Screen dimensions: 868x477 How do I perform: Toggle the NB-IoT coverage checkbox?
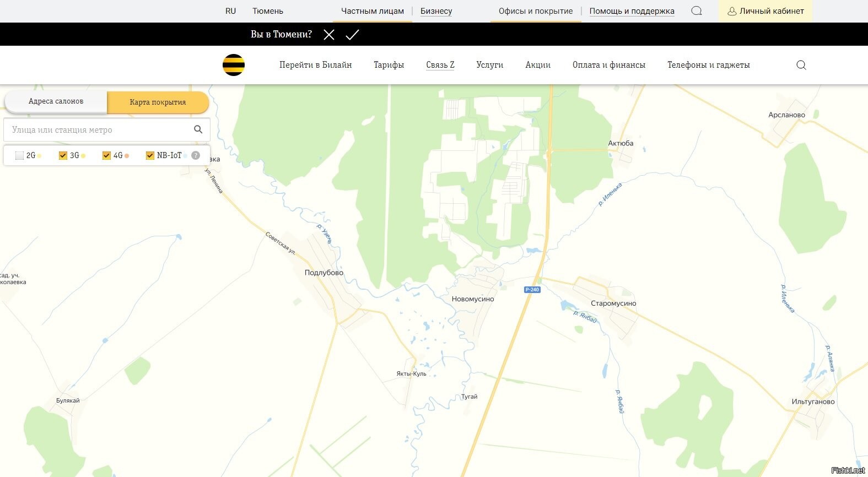(150, 155)
